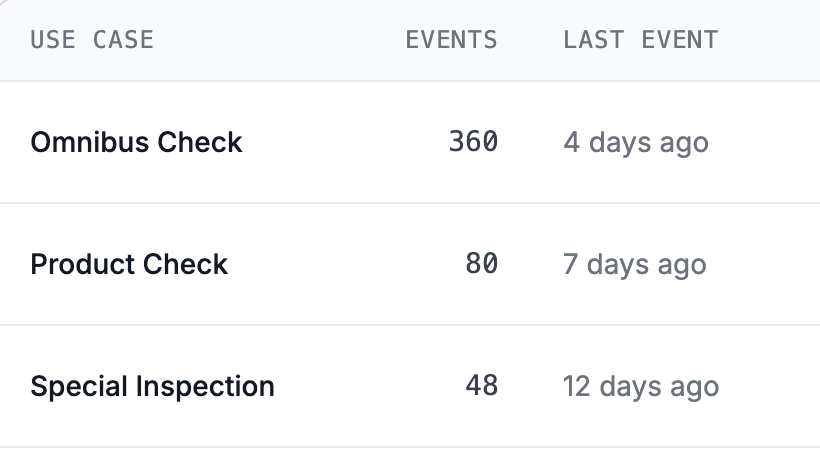
Task: Click the event count for Omnibus Check
Action: [x=473, y=142]
